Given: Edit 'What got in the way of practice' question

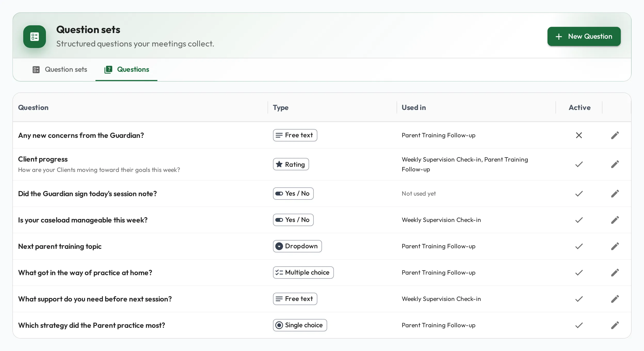Looking at the screenshot, I should [615, 273].
